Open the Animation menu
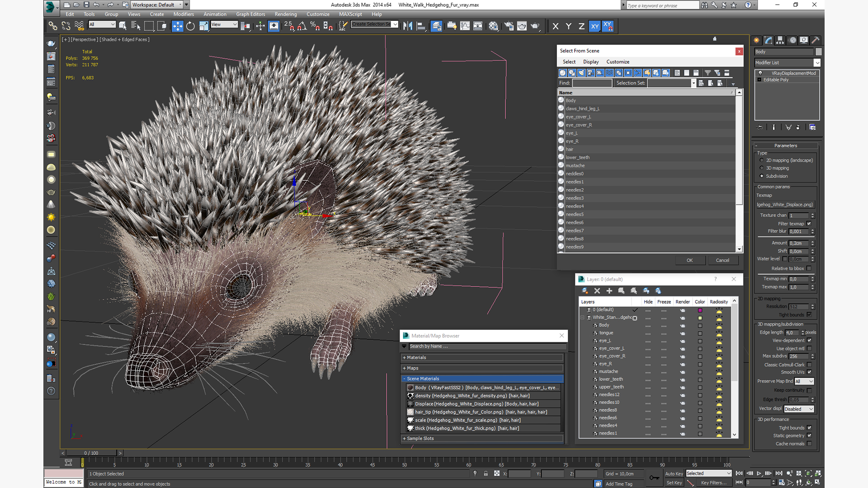Screen dimensions: 868x488 pos(215,14)
